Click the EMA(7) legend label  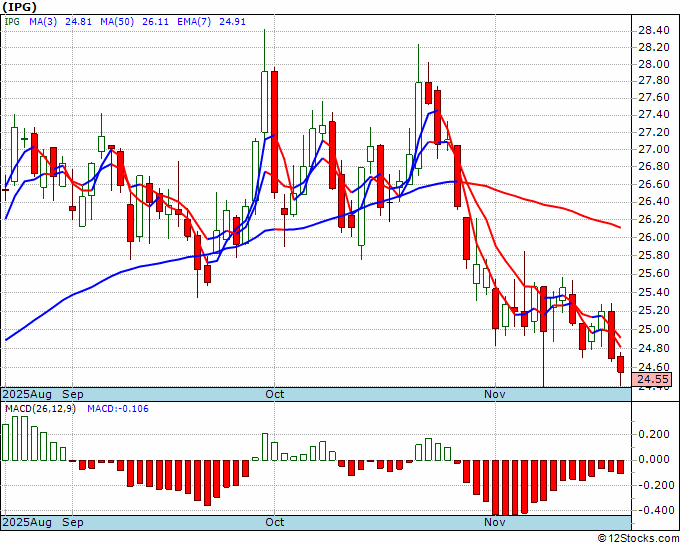[x=194, y=21]
